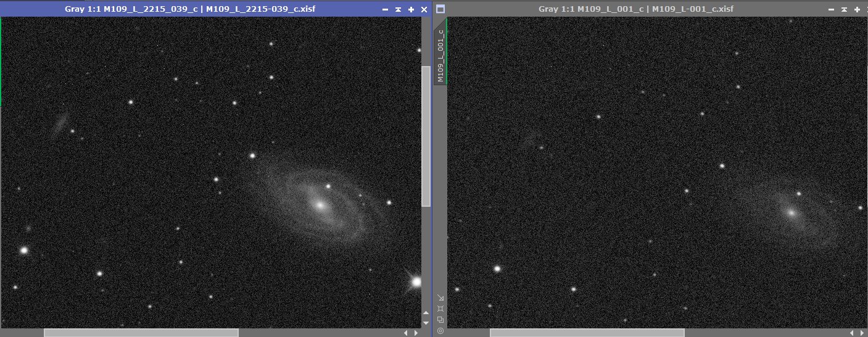The image size is (868, 337).
Task: Click the window icon left of M109_L_001_c title
Action: coord(440,9)
